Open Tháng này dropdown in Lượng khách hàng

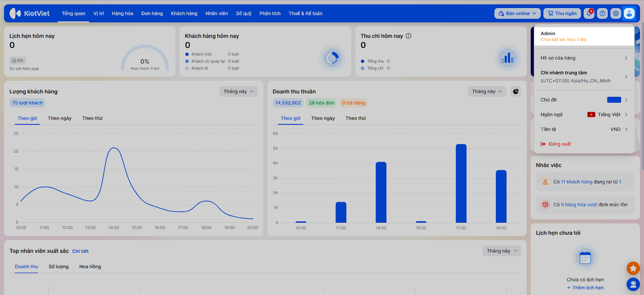pos(238,92)
